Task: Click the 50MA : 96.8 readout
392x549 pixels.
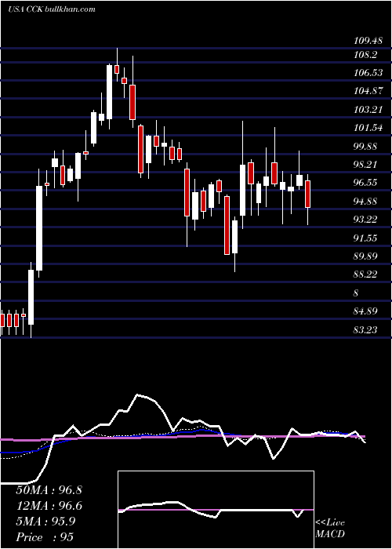Action: point(49,490)
